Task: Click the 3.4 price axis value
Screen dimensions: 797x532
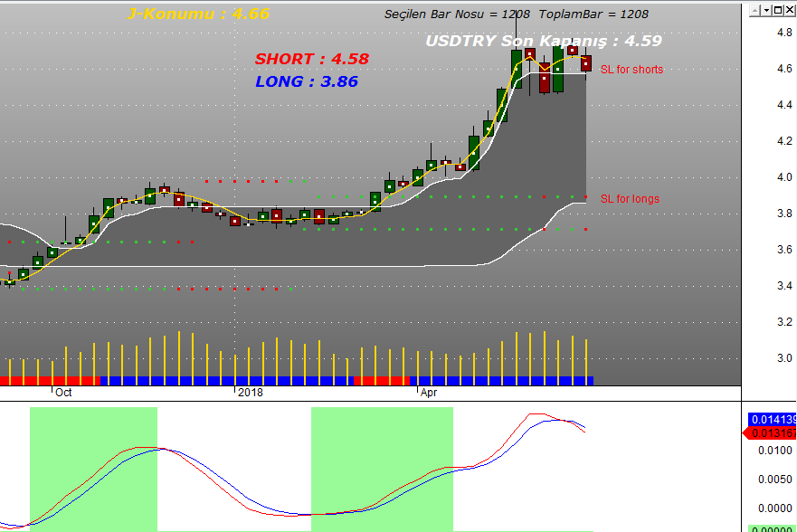Action: 784,286
